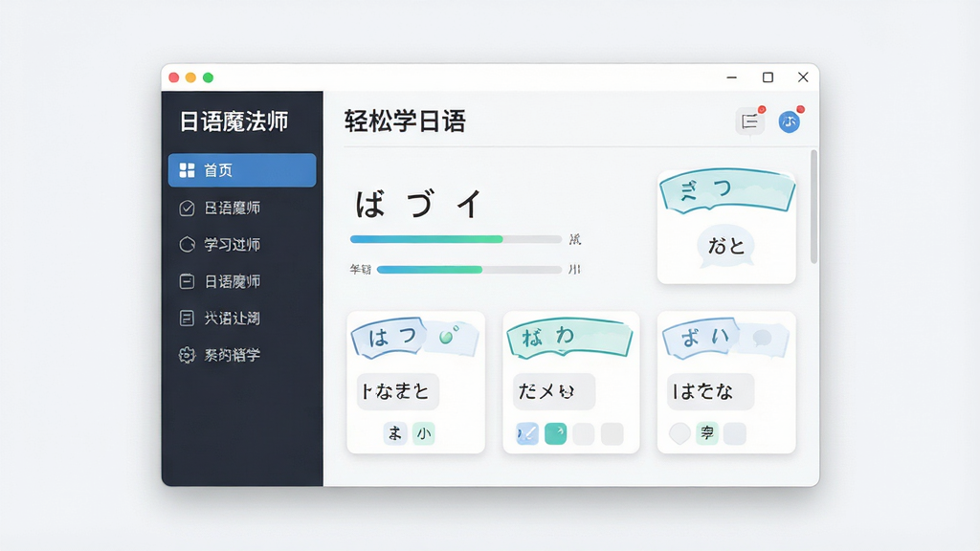Click the large ばづイ heading text
This screenshot has height=551, width=980.
419,204
